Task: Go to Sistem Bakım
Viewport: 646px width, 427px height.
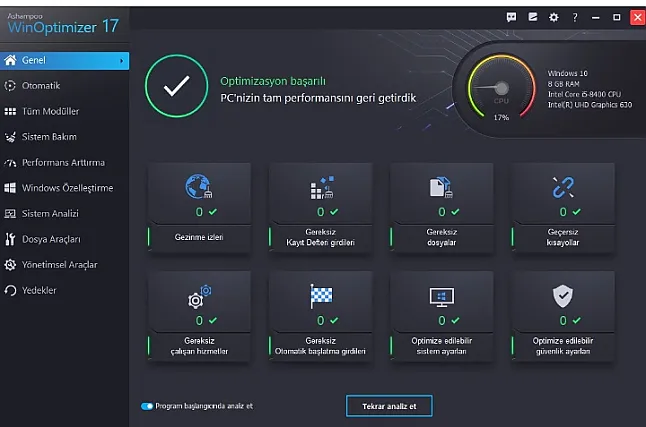Action: [65, 137]
